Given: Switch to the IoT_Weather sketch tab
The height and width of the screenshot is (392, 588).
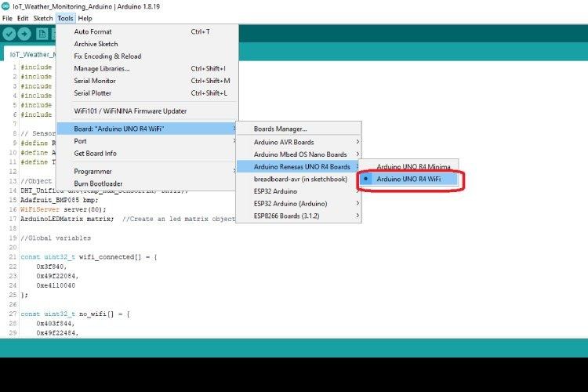Looking at the screenshot, I should 31,55.
